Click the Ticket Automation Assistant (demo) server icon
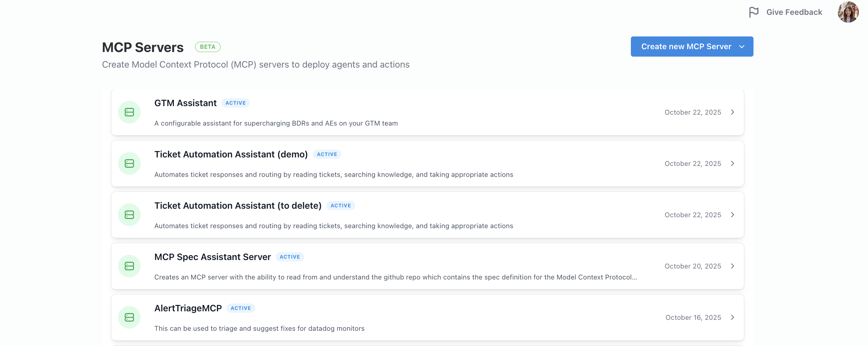The image size is (868, 346). 129,163
